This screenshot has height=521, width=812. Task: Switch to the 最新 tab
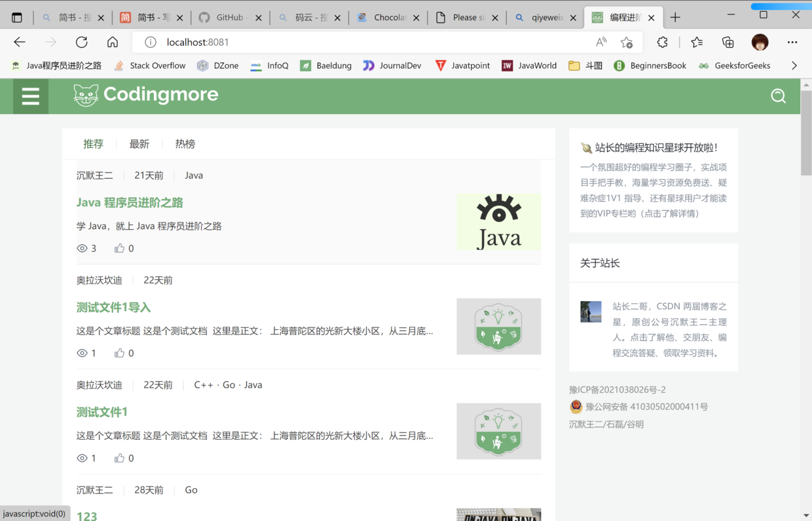pyautogui.click(x=139, y=144)
